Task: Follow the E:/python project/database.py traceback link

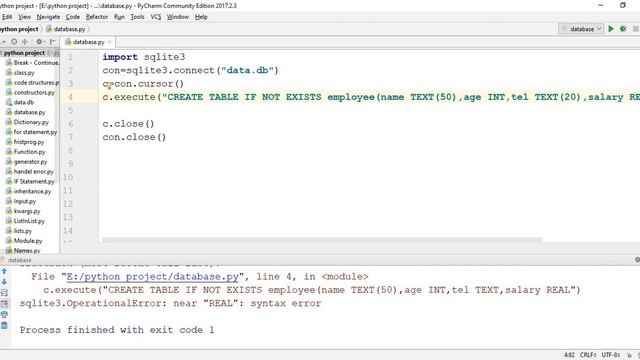Action: point(152,276)
